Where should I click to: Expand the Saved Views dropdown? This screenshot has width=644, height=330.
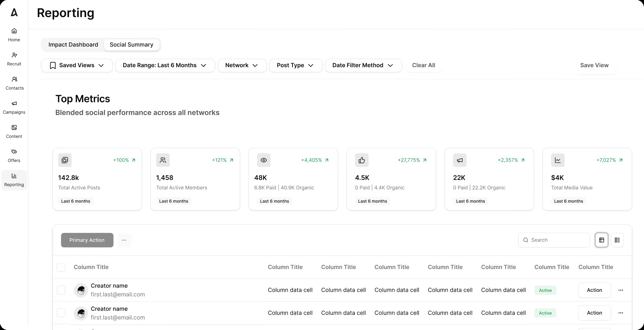(x=77, y=65)
